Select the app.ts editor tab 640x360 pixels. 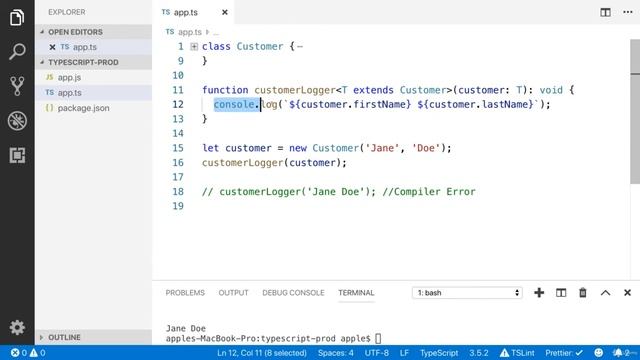(186, 12)
